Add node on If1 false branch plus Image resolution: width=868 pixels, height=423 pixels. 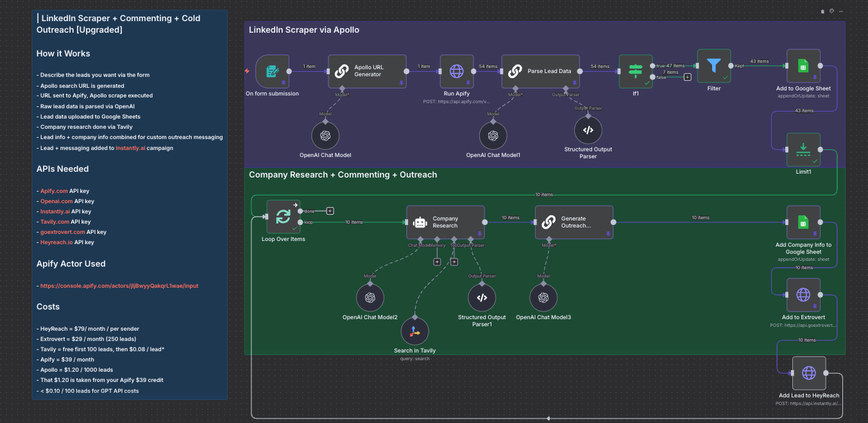[x=687, y=77]
